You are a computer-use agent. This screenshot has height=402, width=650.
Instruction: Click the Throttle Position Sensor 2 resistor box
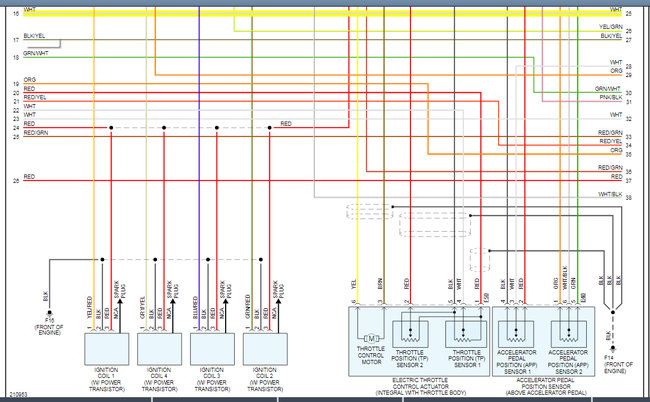pyautogui.click(x=410, y=334)
